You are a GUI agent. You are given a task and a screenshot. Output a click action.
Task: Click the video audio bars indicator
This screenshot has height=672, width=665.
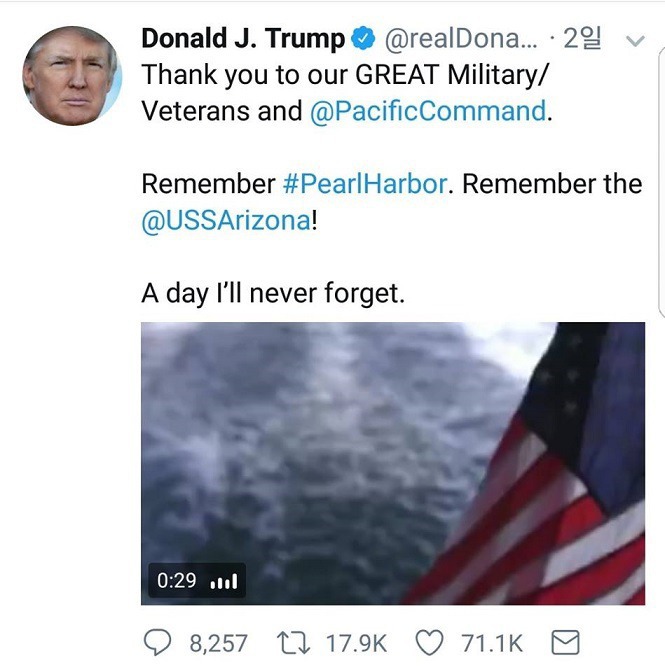pyautogui.click(x=224, y=582)
